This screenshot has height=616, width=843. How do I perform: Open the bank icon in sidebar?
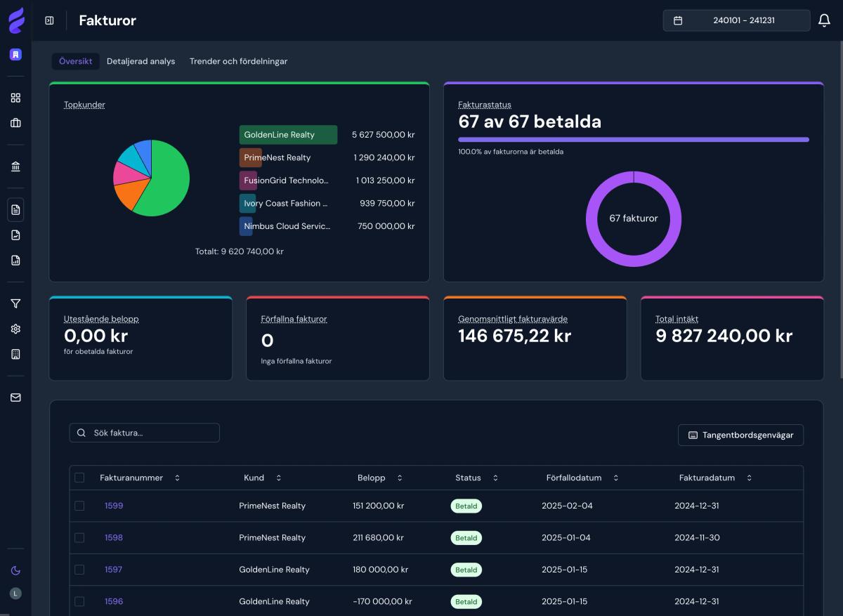point(15,166)
